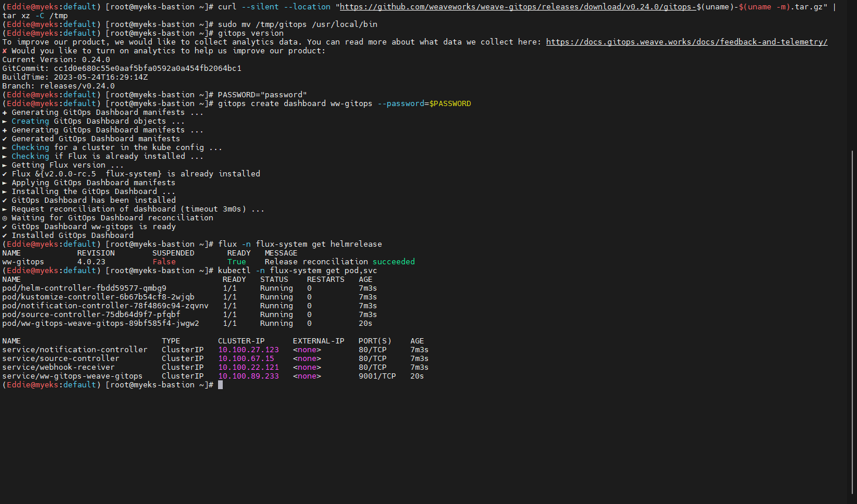Click 'Applying GitOps Dashboard manifests' line
This screenshot has width=857, height=504.
click(x=89, y=183)
